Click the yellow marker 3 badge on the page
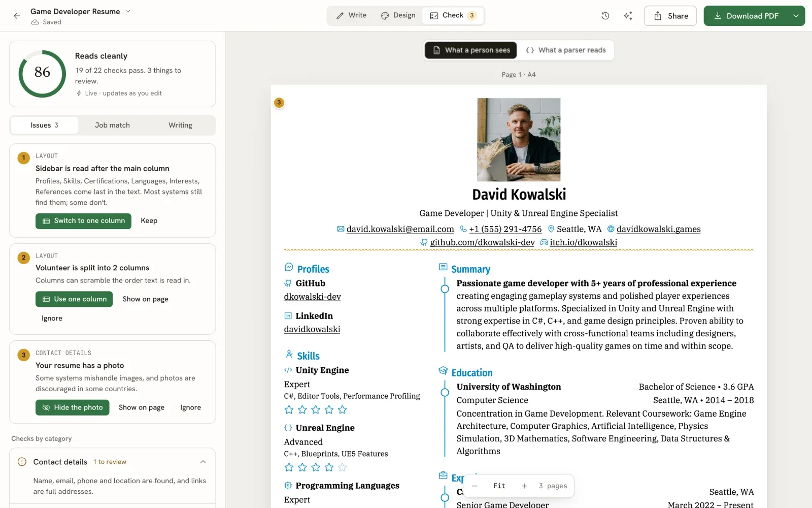Image resolution: width=812 pixels, height=508 pixels. pos(279,103)
